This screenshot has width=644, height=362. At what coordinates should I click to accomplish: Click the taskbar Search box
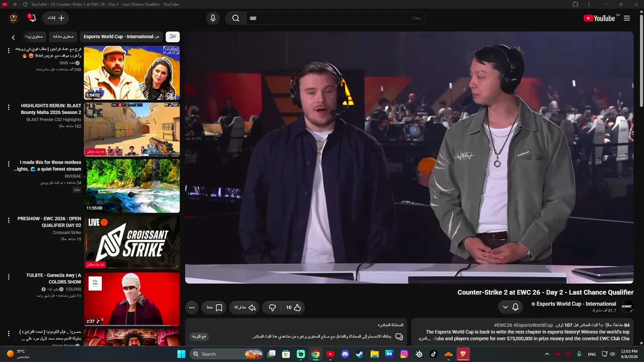pos(227,354)
